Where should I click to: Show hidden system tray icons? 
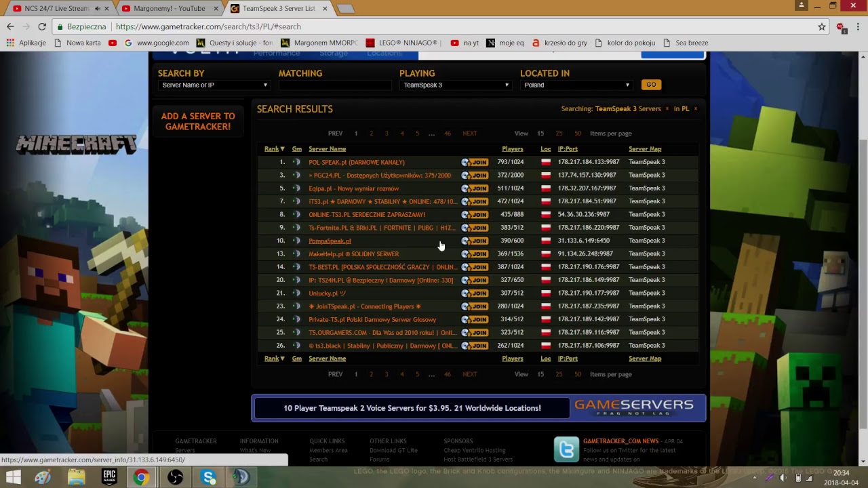754,478
